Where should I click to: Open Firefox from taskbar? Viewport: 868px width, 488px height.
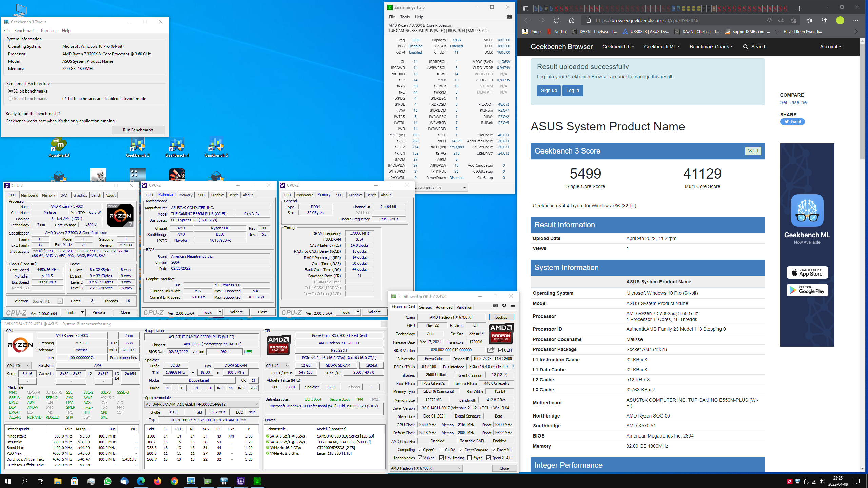[x=157, y=481]
